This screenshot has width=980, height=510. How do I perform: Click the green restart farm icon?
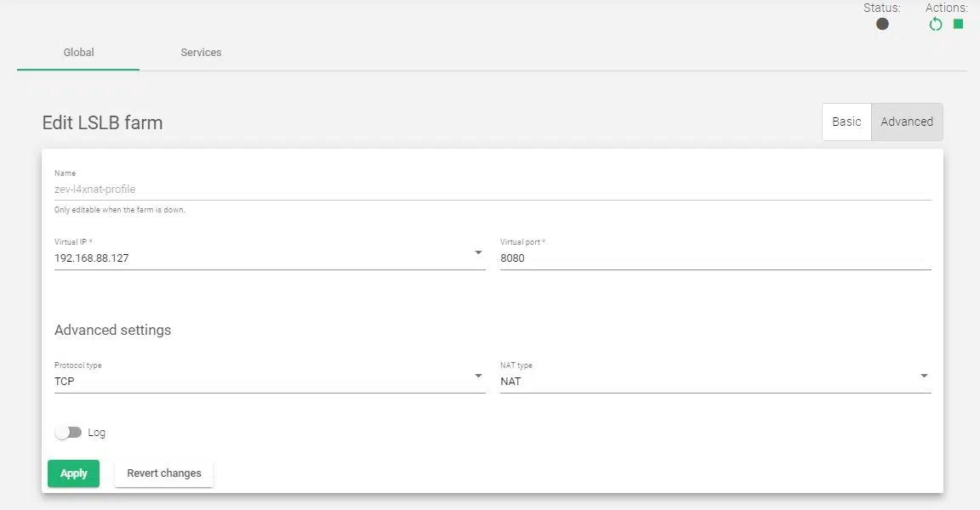(936, 25)
